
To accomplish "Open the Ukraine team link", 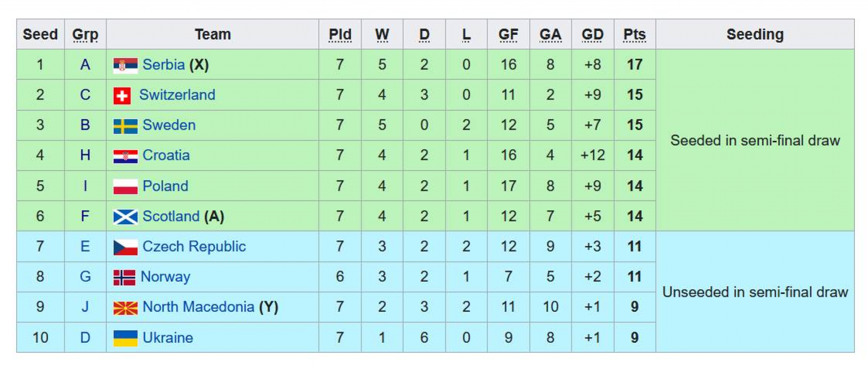I will click(168, 338).
